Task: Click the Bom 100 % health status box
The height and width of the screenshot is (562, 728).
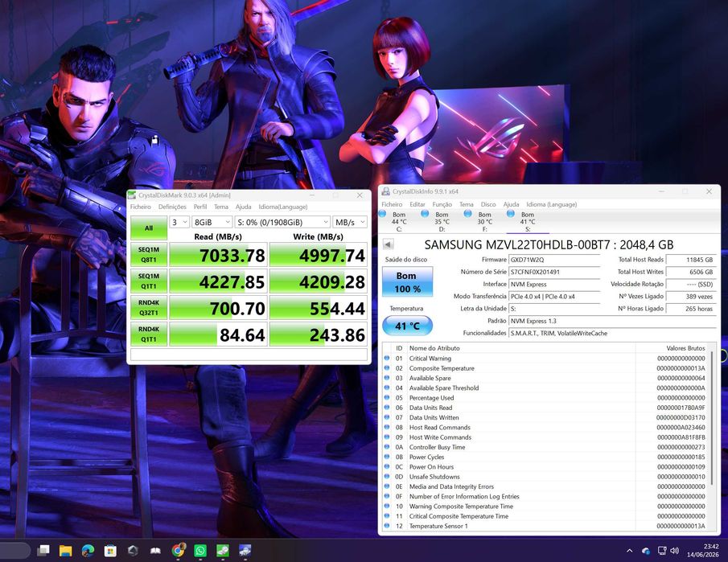Action: [408, 281]
